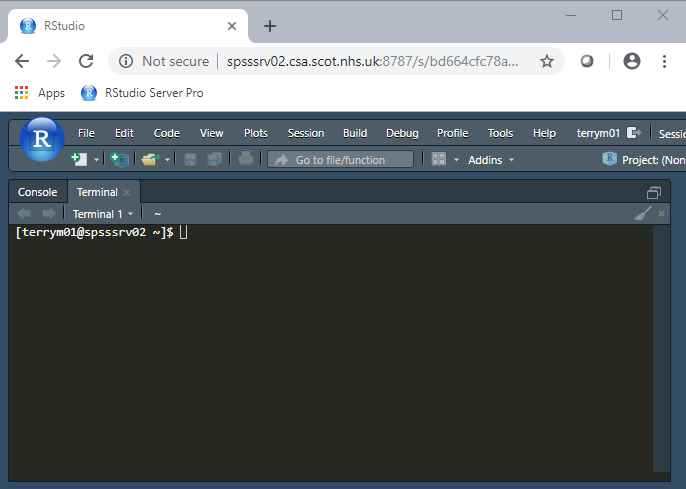This screenshot has width=686, height=489.
Task: Open the Terminal 1 dropdown
Action: [103, 214]
